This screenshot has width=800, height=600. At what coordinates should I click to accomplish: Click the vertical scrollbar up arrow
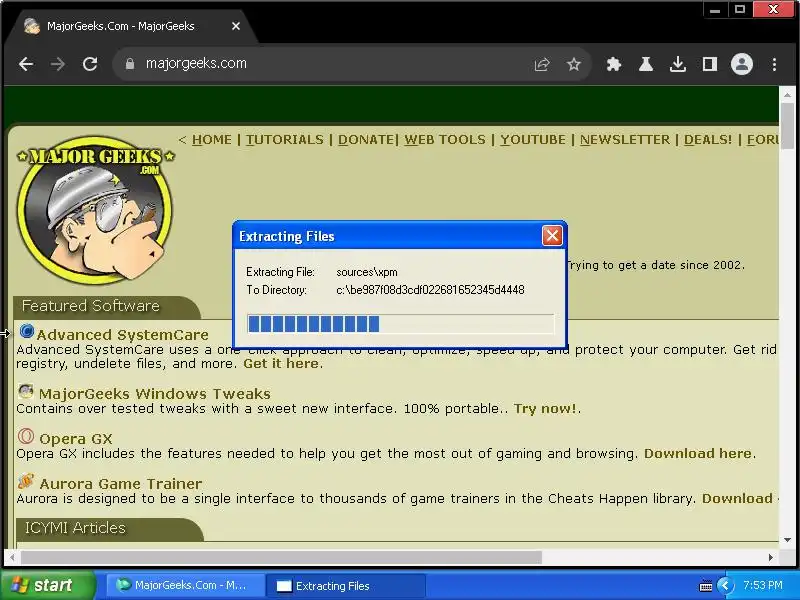pos(787,95)
